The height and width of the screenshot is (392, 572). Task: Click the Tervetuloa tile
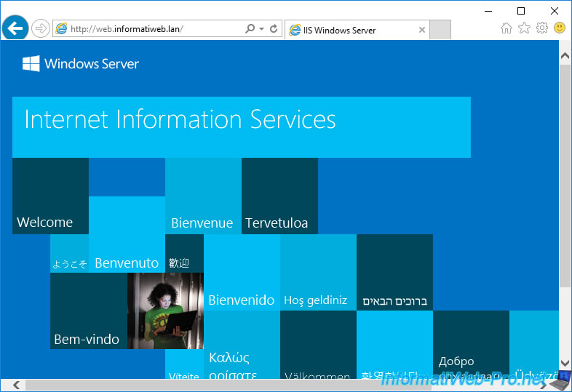coord(279,196)
